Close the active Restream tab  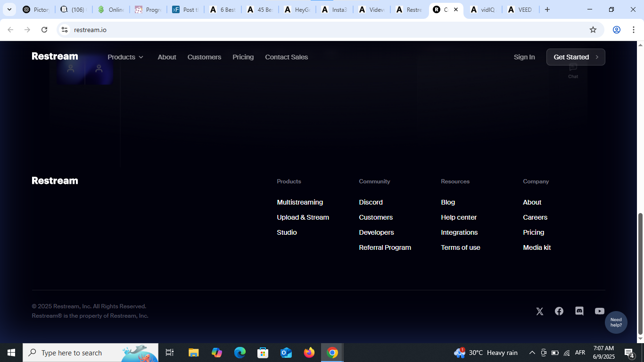pos(456,9)
